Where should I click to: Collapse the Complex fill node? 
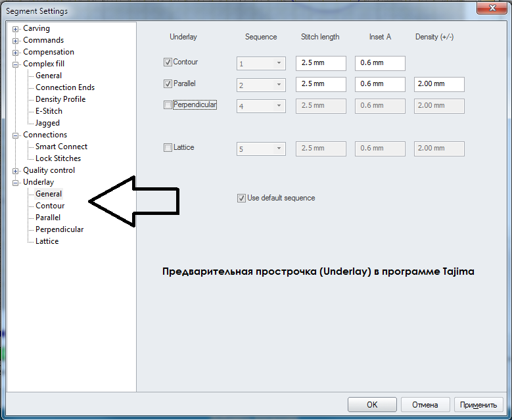(x=15, y=64)
